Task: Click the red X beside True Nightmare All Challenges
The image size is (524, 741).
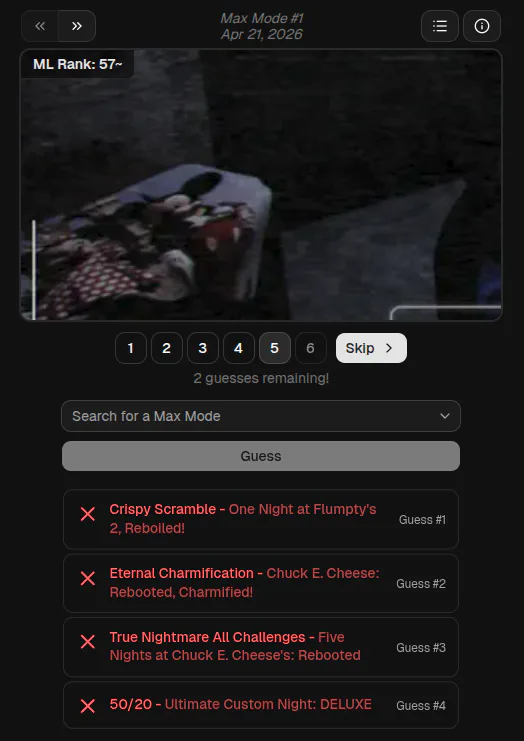Action: (88, 642)
